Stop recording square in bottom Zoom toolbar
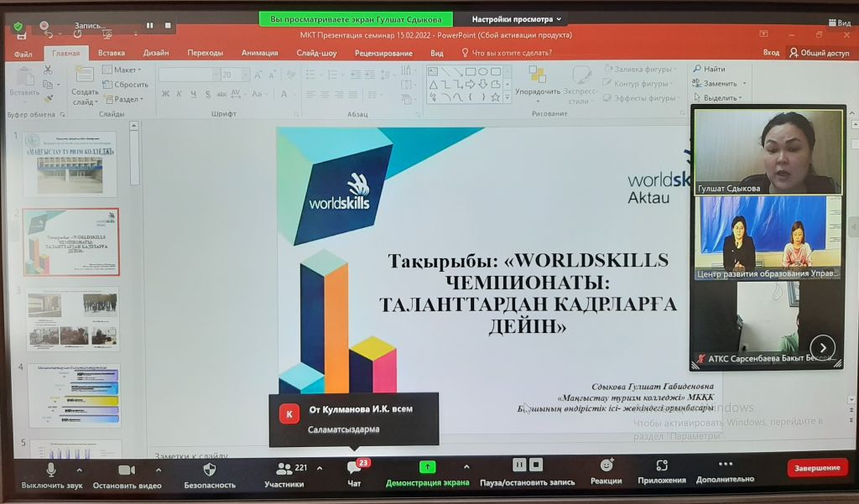Viewport: 859px width, 504px height. click(x=536, y=465)
